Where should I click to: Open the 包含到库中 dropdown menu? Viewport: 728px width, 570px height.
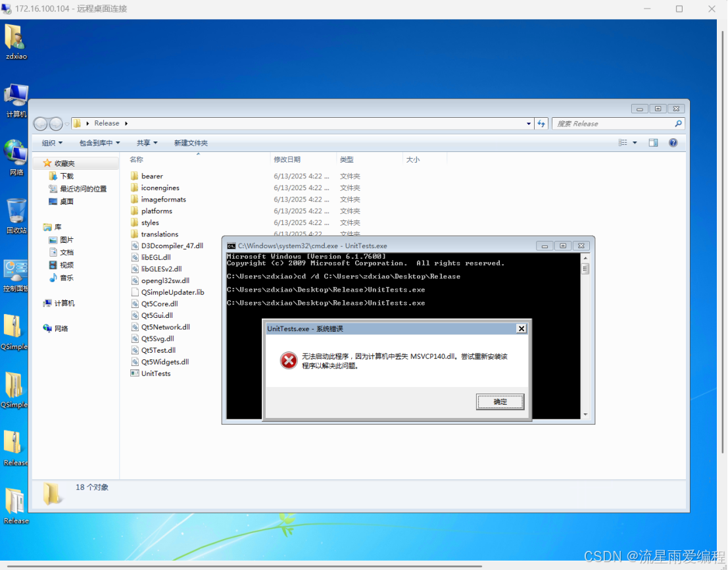point(99,143)
